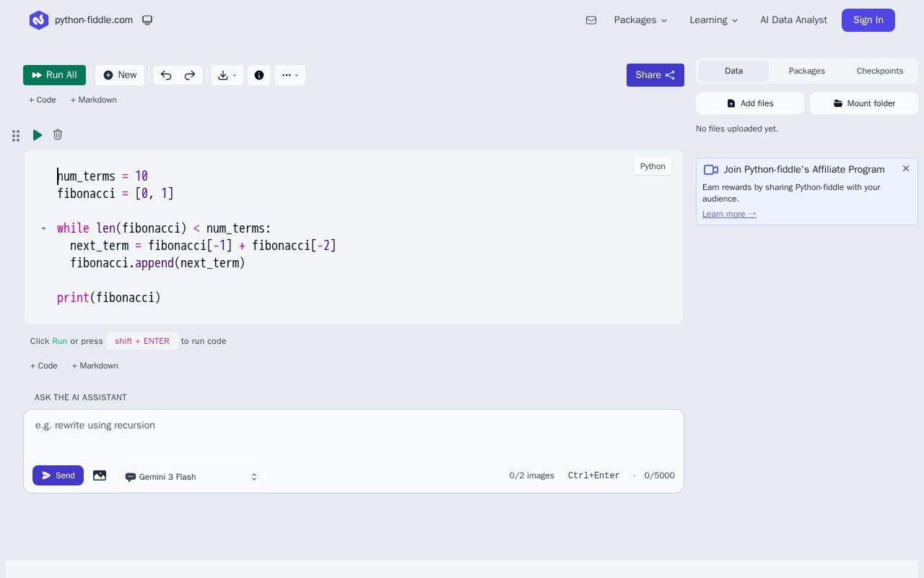The width and height of the screenshot is (924, 578).
Task: Click the Add files button
Action: pyautogui.click(x=750, y=103)
